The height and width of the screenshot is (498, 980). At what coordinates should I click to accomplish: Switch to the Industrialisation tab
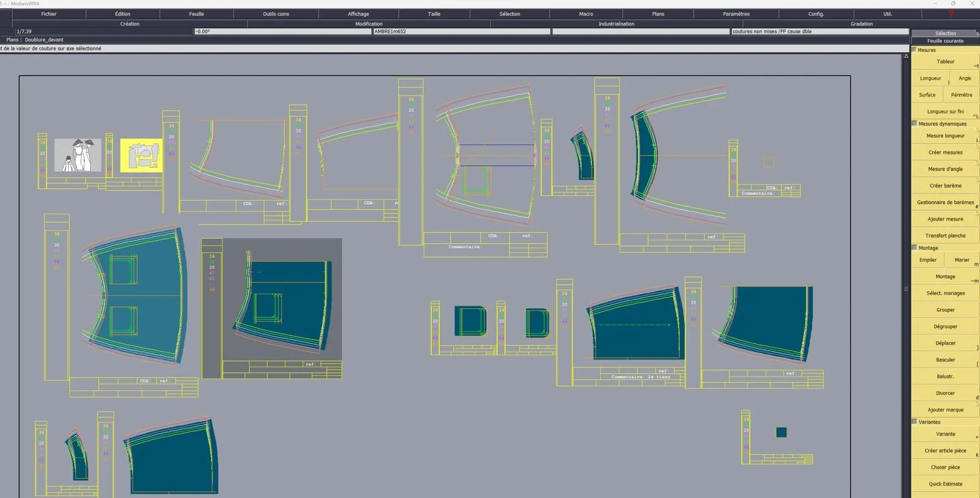click(x=616, y=24)
